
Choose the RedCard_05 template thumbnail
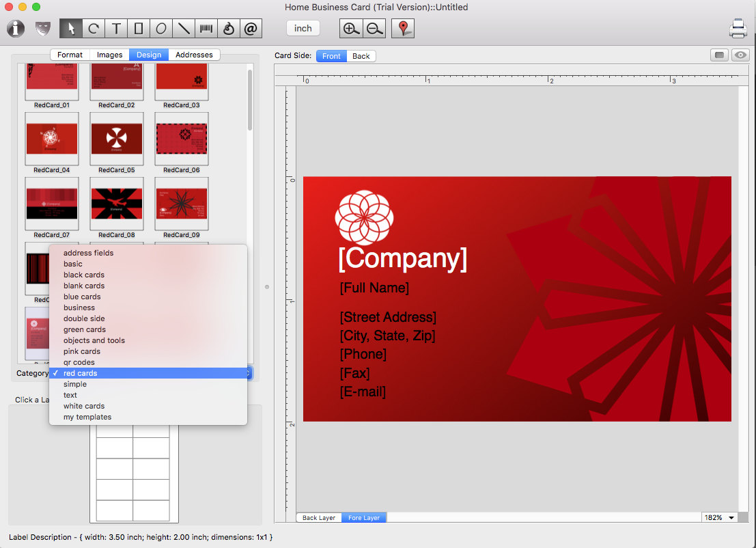[117, 139]
